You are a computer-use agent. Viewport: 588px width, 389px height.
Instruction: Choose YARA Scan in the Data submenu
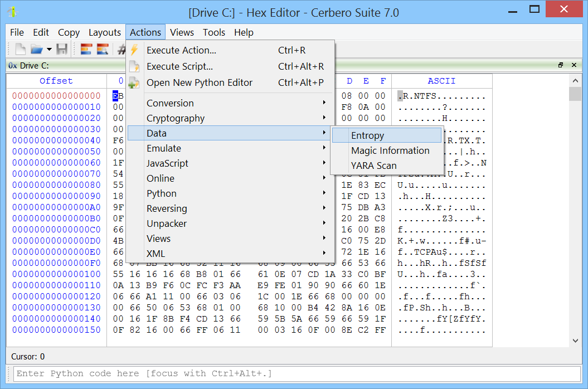373,166
